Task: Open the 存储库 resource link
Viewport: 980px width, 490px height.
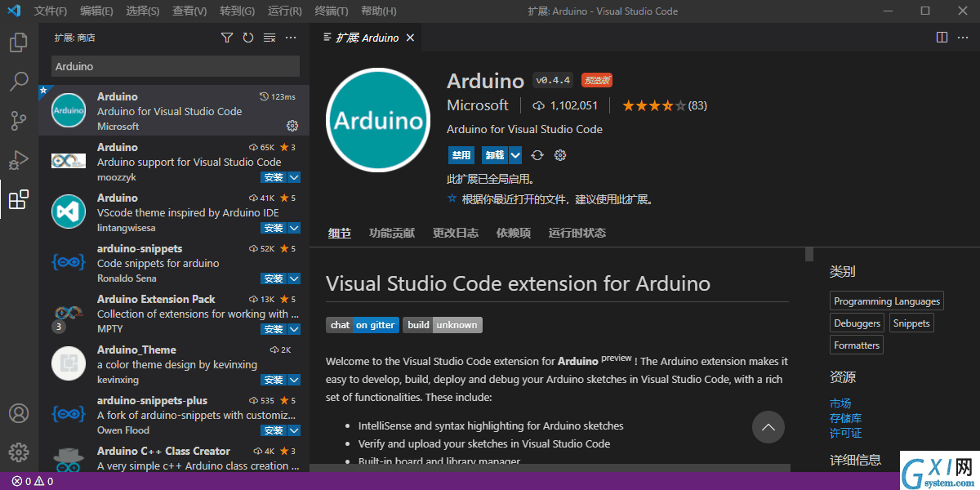Action: (846, 418)
